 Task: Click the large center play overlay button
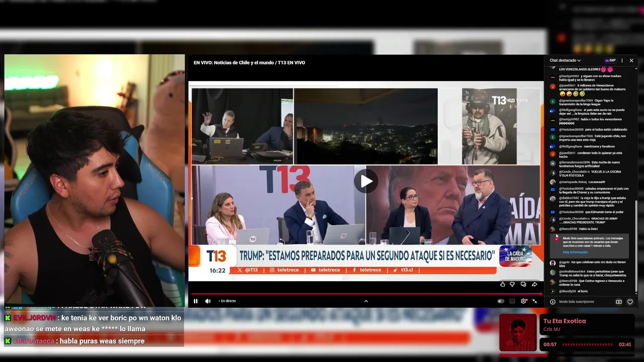[366, 181]
